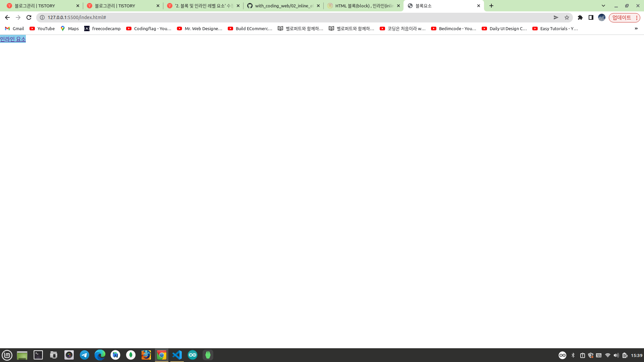Bookmark this page with the star icon
Screen dimensions: 644x362
567,17
